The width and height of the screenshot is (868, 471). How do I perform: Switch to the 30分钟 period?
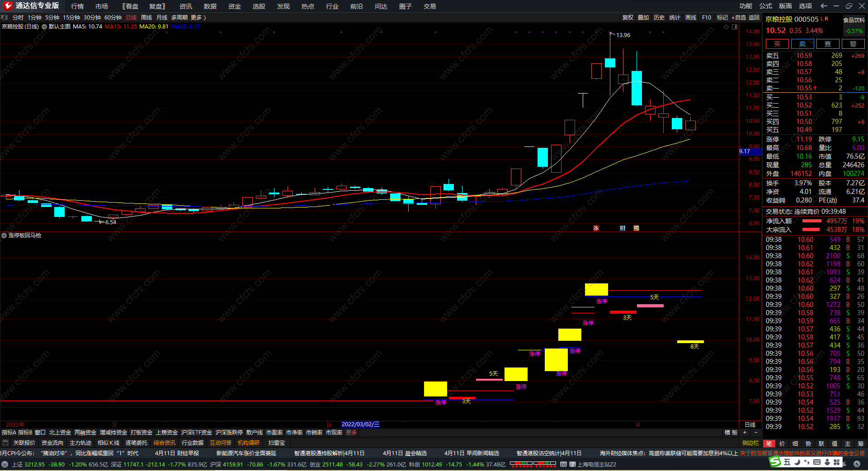(x=92, y=17)
